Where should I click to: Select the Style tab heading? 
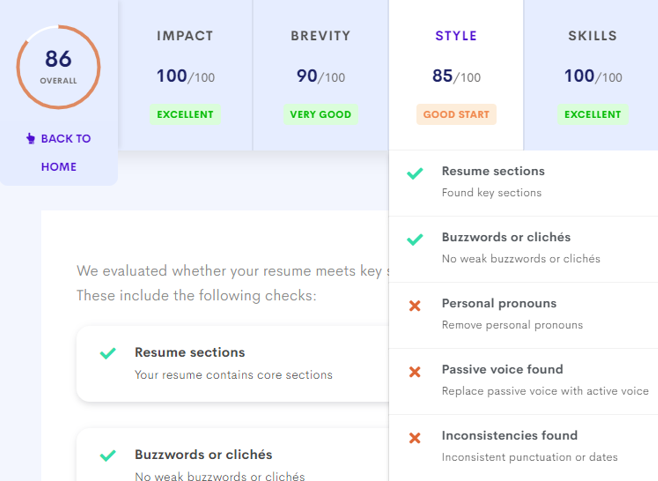point(456,36)
